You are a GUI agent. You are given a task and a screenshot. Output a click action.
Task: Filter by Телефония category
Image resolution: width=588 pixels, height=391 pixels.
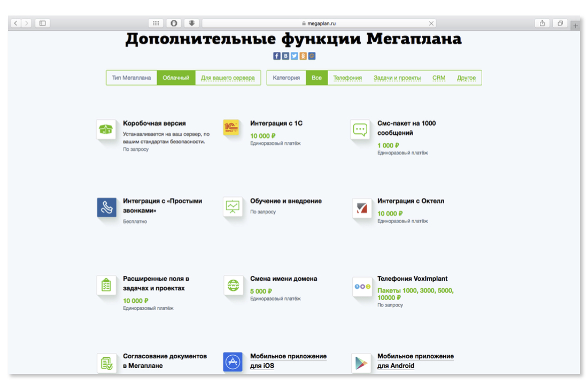(347, 78)
